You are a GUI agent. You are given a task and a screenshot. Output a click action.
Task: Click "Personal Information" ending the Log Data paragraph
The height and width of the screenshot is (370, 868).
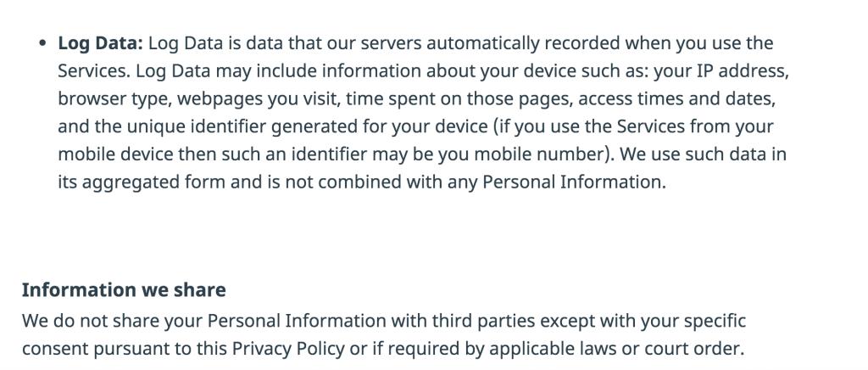(x=572, y=182)
